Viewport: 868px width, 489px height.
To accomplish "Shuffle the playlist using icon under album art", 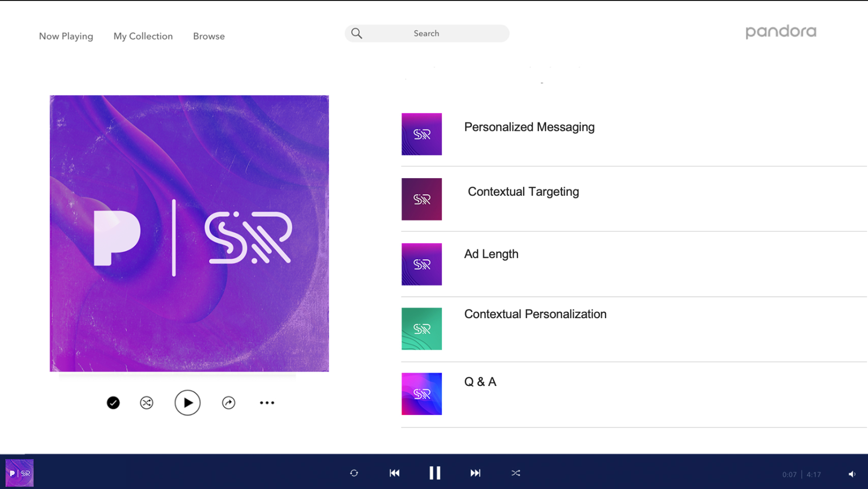I will (147, 403).
